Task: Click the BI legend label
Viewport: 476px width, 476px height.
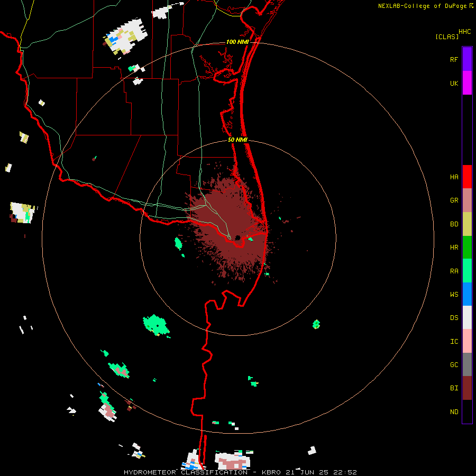Action: coord(454,388)
